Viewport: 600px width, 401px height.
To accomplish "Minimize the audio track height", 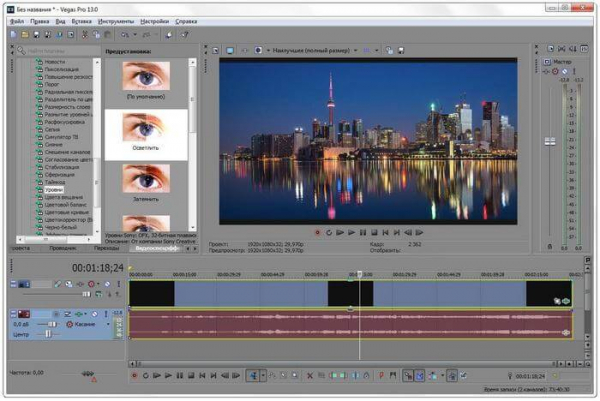I will (13, 314).
